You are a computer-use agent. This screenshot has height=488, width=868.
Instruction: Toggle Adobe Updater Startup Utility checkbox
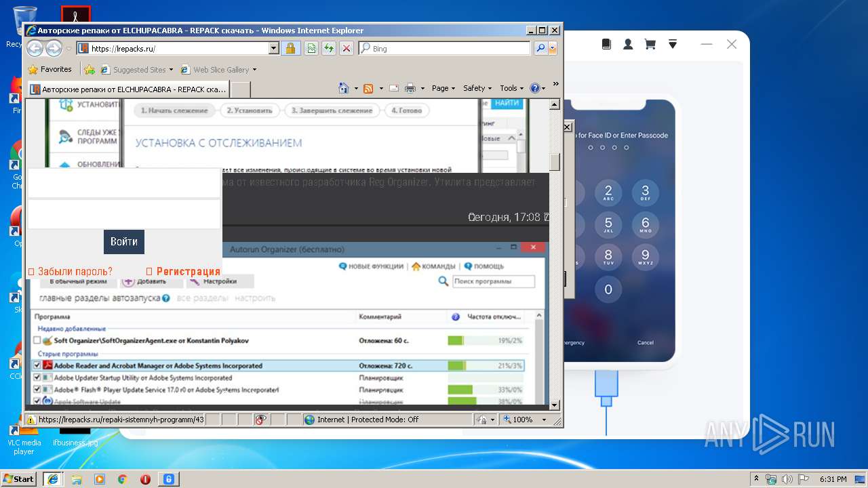click(x=37, y=378)
